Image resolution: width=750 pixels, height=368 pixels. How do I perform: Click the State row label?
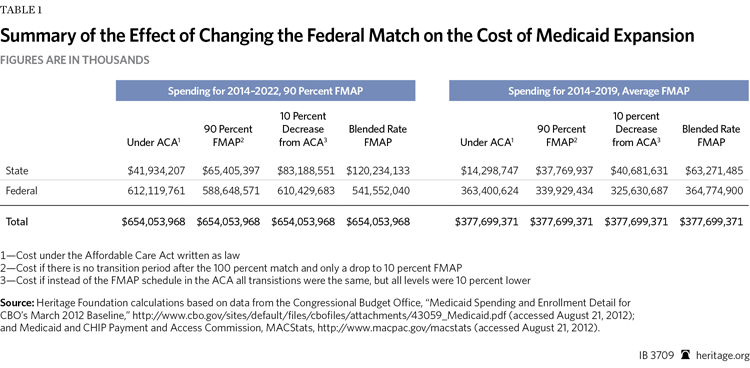(x=15, y=170)
